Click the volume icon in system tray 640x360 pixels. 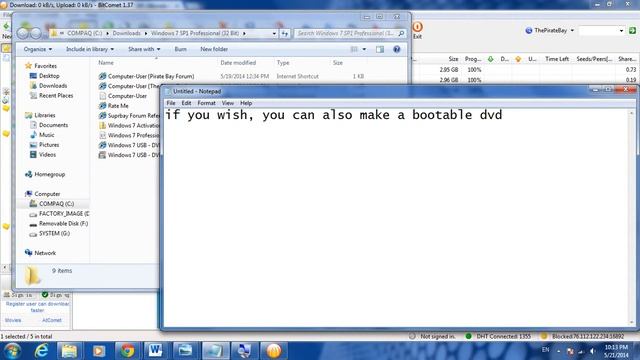click(593, 351)
